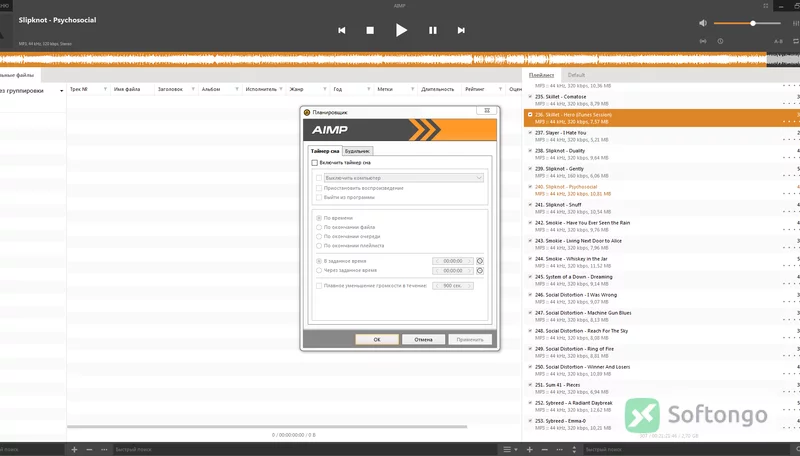Tick the 'Приостановить воспроизведение' checkbox
Viewport: 800px width, 456px height.
pos(319,188)
